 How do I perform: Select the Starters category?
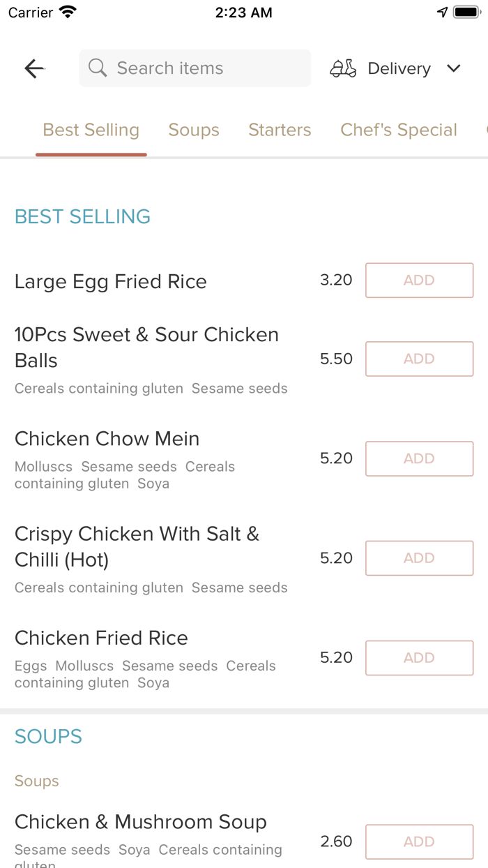280,130
